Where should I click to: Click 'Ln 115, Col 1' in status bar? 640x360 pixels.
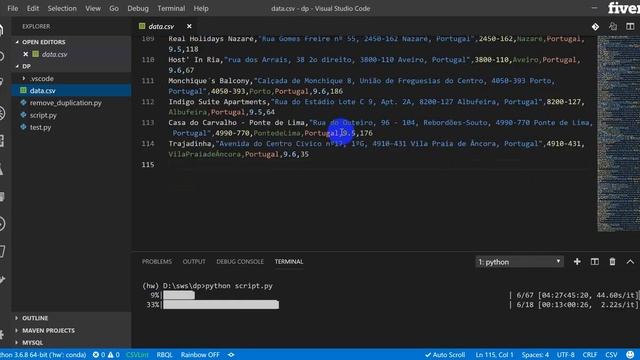coord(494,355)
